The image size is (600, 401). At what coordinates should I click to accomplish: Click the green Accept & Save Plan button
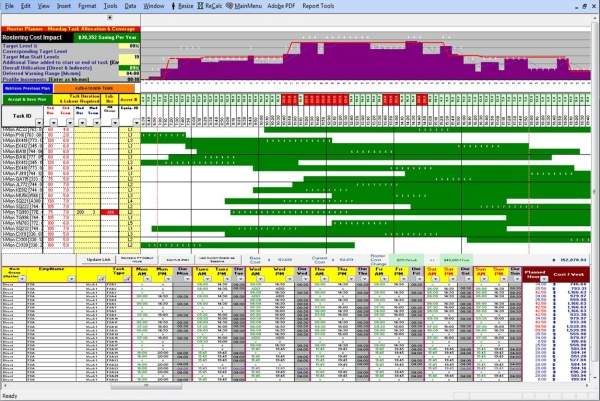click(x=29, y=100)
